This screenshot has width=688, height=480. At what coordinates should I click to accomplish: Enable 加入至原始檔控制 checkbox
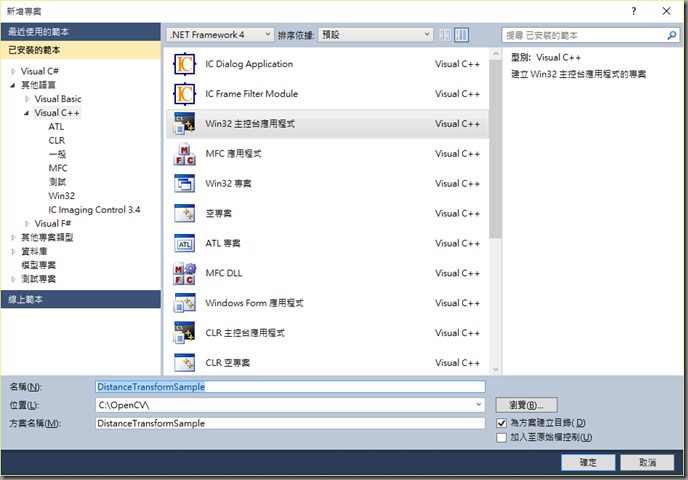[502, 437]
